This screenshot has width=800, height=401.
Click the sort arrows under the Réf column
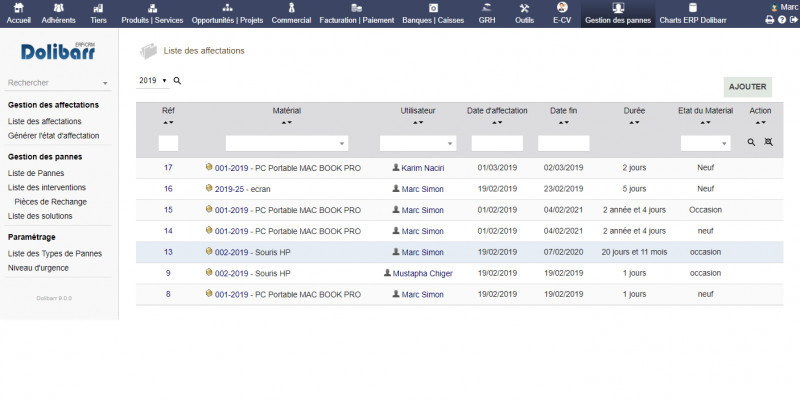(168, 123)
